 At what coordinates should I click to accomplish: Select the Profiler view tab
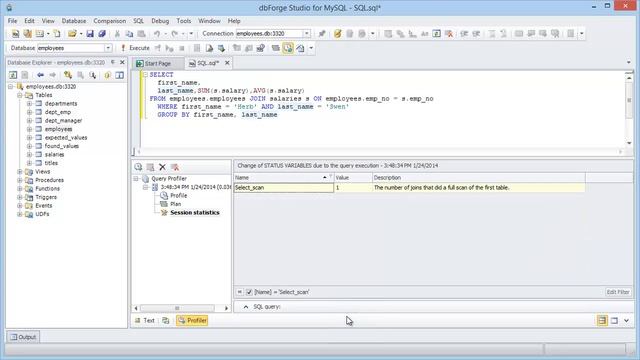pyautogui.click(x=192, y=320)
